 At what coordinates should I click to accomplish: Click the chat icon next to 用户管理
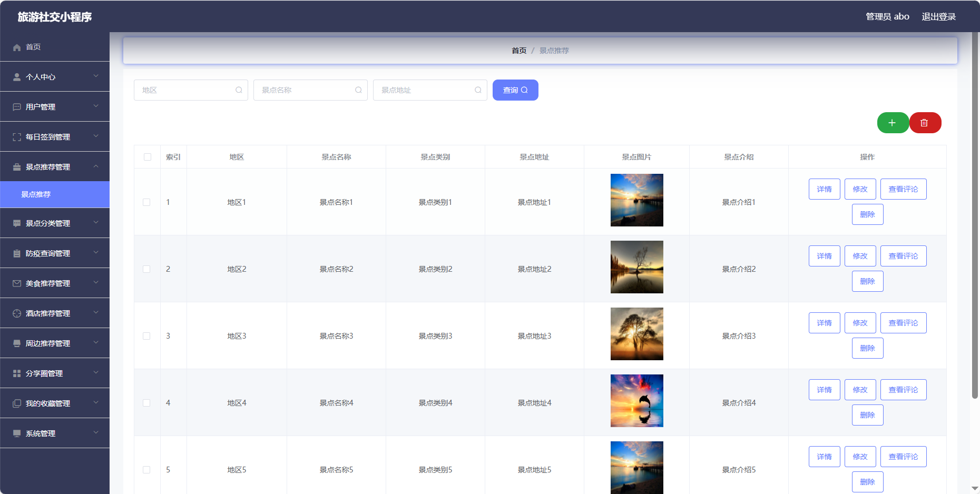(x=17, y=107)
